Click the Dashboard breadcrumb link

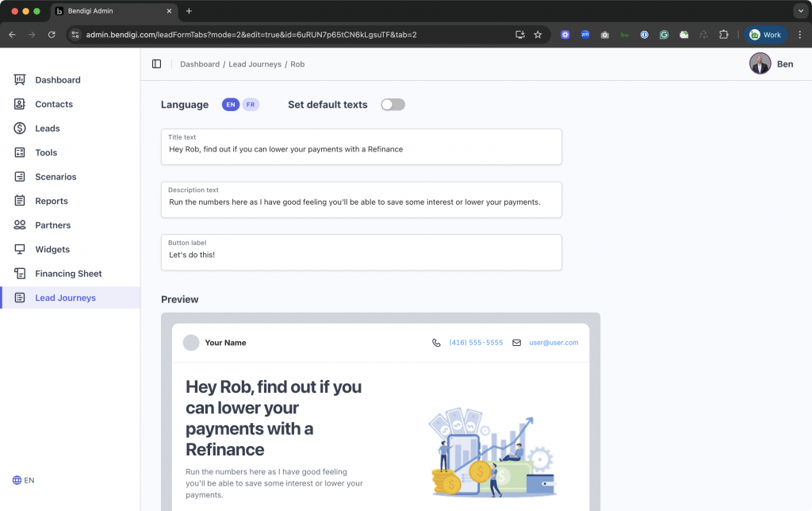(200, 64)
